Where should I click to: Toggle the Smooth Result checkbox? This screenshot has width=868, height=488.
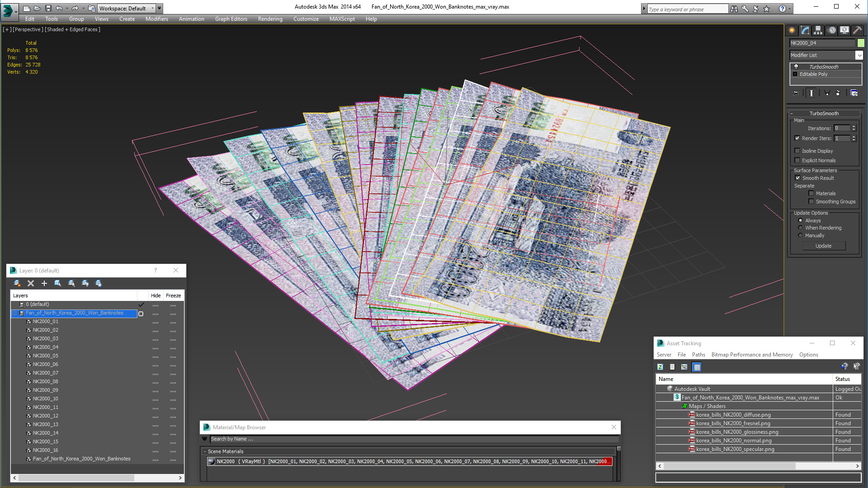coord(798,178)
